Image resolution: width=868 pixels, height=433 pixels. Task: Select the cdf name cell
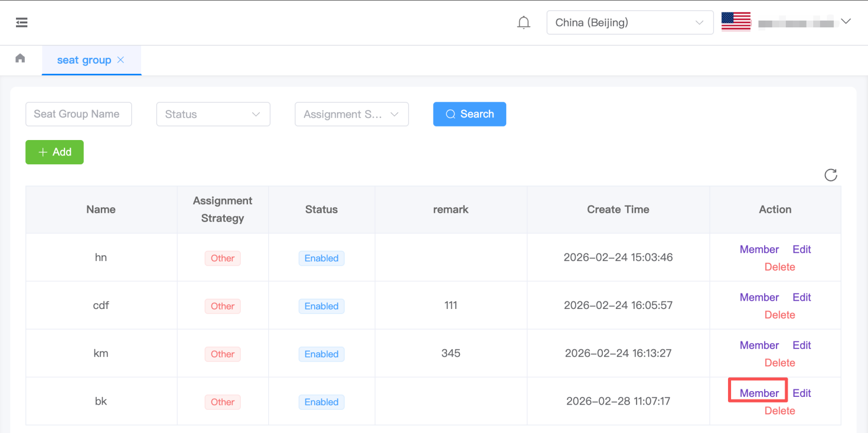(x=101, y=305)
